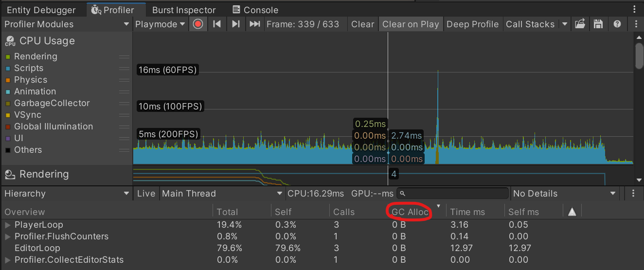This screenshot has height=270, width=644.
Task: Toggle Call Stacks recording
Action: 530,24
